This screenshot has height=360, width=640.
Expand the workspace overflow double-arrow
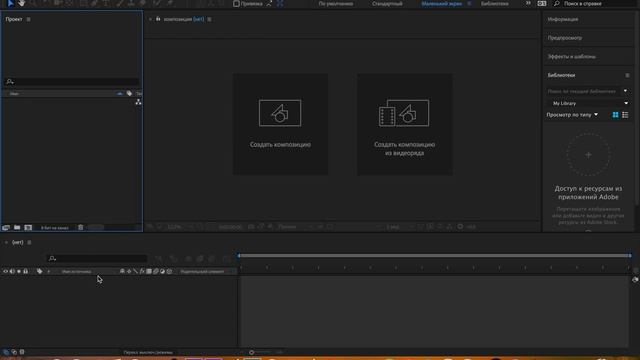(x=528, y=3)
